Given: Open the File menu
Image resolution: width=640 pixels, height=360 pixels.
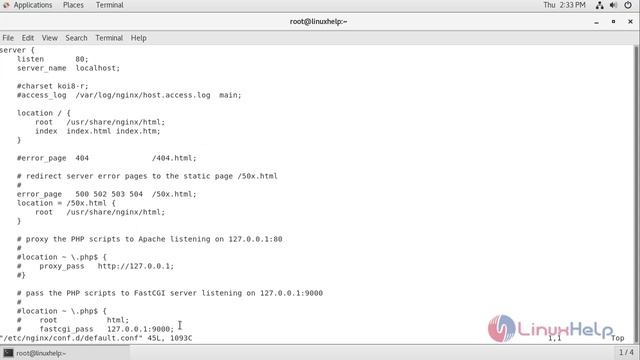Looking at the screenshot, I should [x=8, y=38].
